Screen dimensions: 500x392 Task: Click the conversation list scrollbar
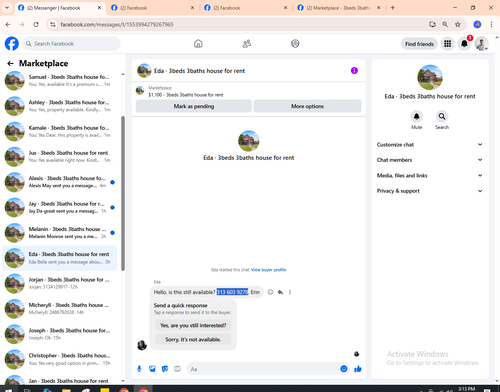[x=123, y=193]
